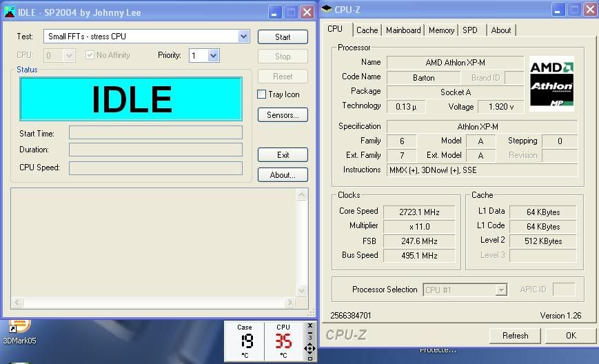Switch to the Cache tab
The image size is (599, 364).
(367, 30)
